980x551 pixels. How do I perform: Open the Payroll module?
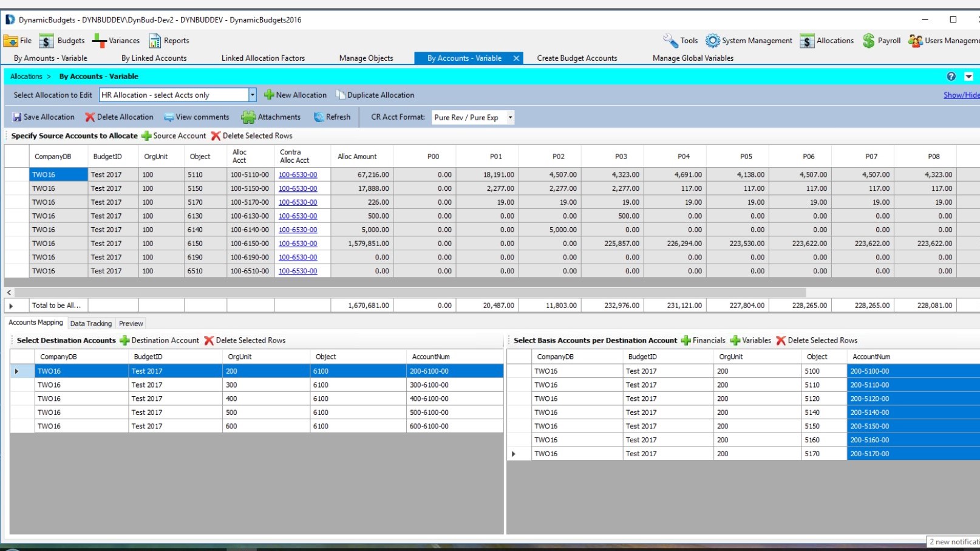[x=882, y=41]
